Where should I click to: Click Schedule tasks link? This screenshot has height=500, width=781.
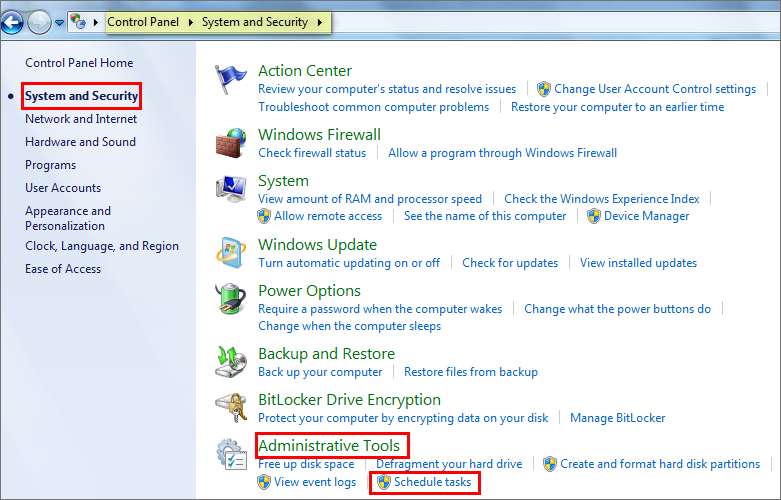[432, 482]
